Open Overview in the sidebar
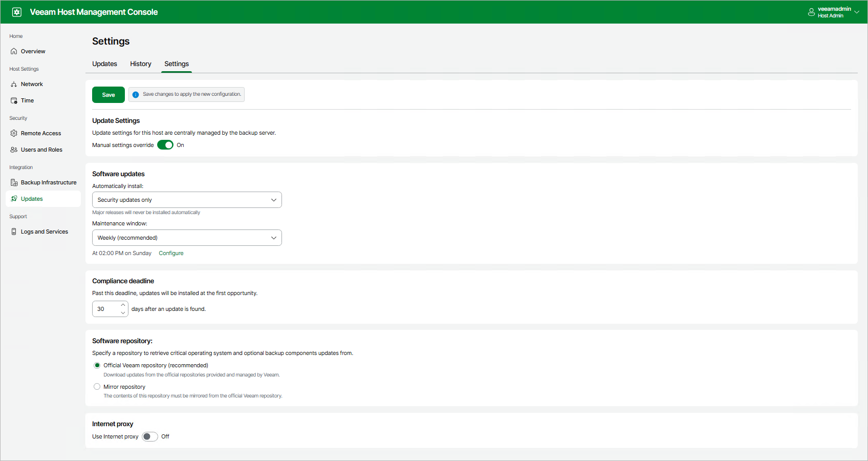The width and height of the screenshot is (868, 461). click(x=43, y=51)
